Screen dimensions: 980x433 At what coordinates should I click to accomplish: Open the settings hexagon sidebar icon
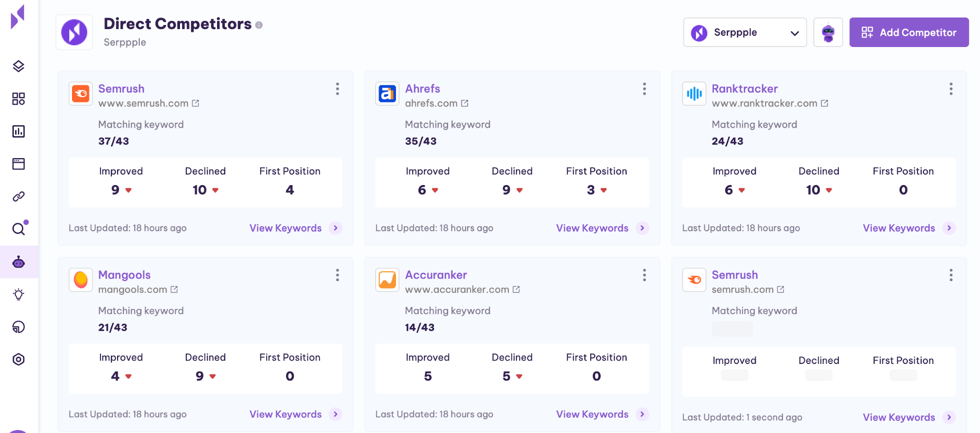pyautogui.click(x=19, y=360)
